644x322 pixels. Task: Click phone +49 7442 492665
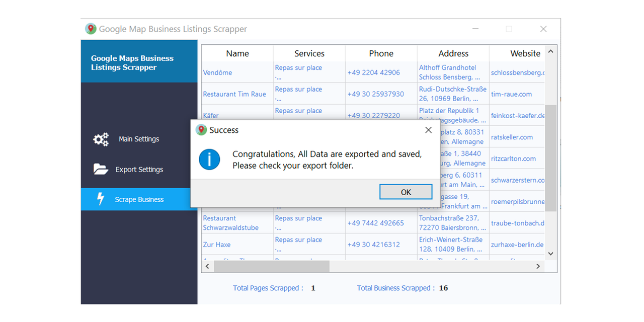coord(381,223)
